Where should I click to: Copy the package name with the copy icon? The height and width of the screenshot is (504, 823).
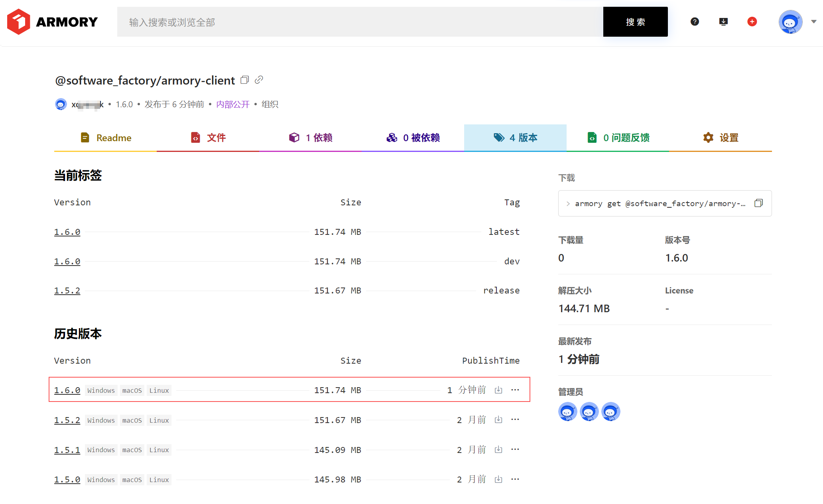point(245,80)
